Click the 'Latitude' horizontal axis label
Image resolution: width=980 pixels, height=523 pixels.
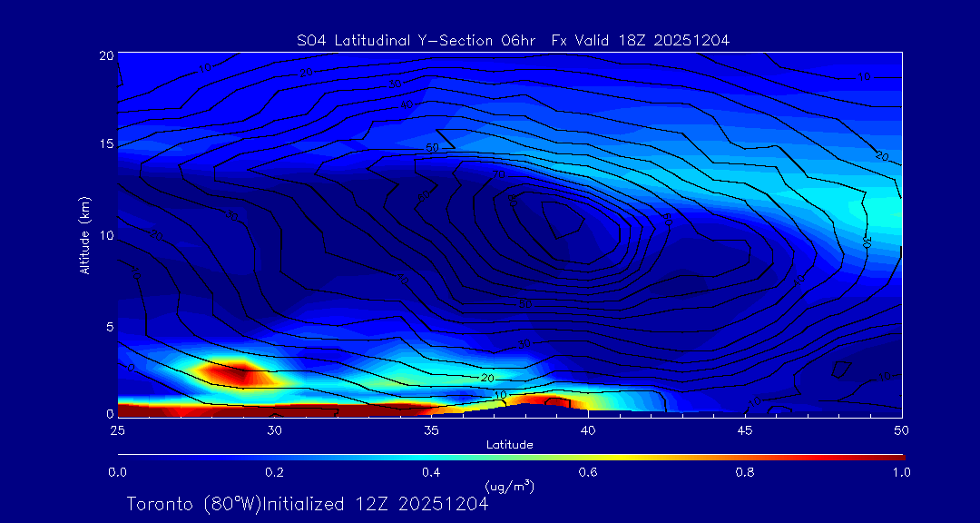510,444
